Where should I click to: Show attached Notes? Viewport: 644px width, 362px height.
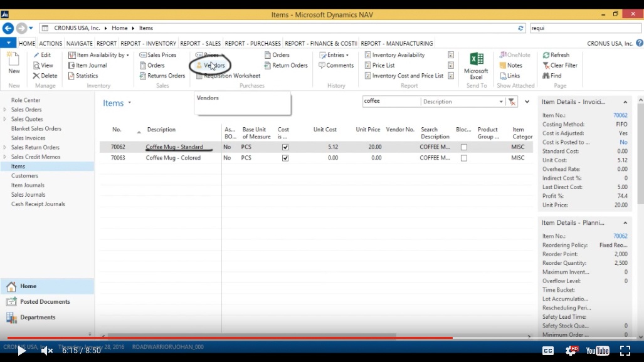coord(510,65)
